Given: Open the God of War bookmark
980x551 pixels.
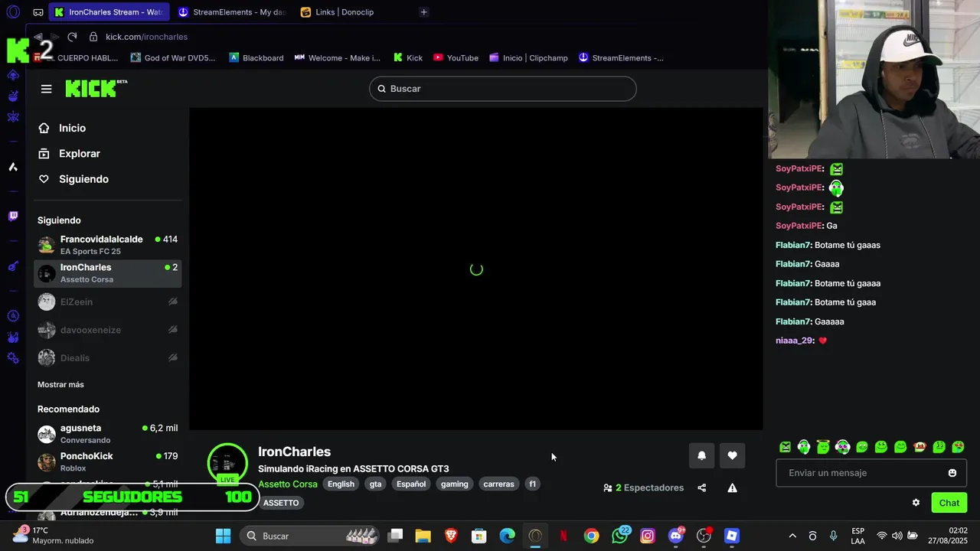Looking at the screenshot, I should (173, 58).
